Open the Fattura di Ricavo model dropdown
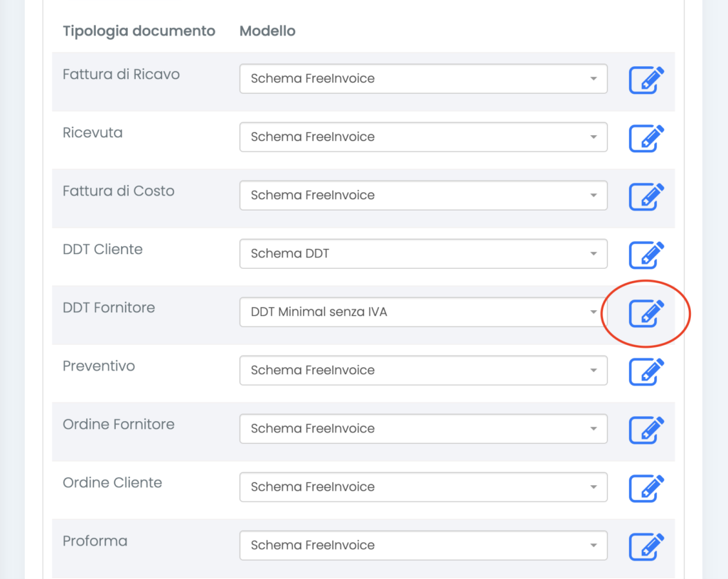This screenshot has width=728, height=579. click(423, 79)
